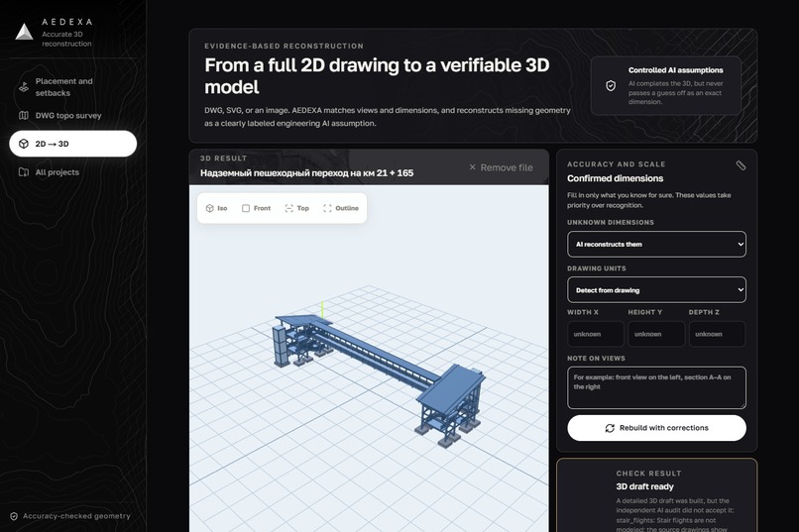Focus the Width X input field
This screenshot has height=532, width=799.
tap(595, 334)
